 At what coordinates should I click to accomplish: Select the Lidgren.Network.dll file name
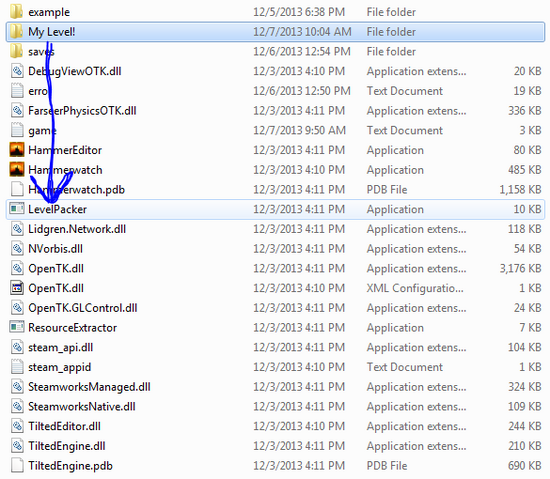(x=77, y=229)
